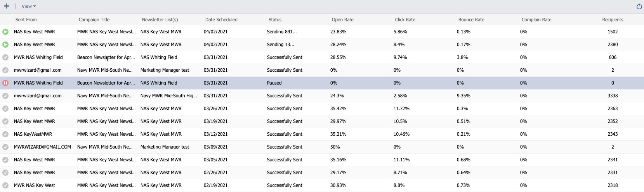Click sent checkmark icon for 606-recipient campaign
Image resolution: width=644 pixels, height=192 pixels.
click(5, 57)
